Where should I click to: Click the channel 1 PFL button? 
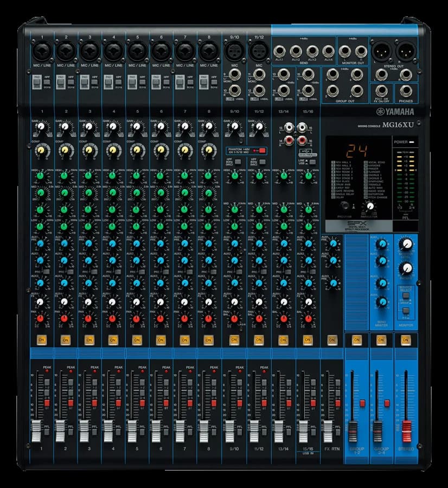click(x=47, y=432)
